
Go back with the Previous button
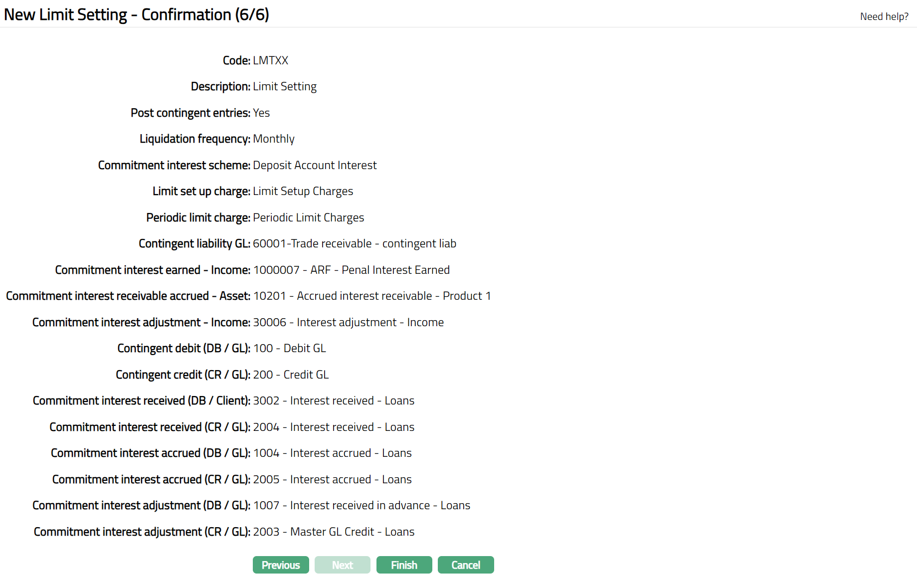(x=281, y=565)
